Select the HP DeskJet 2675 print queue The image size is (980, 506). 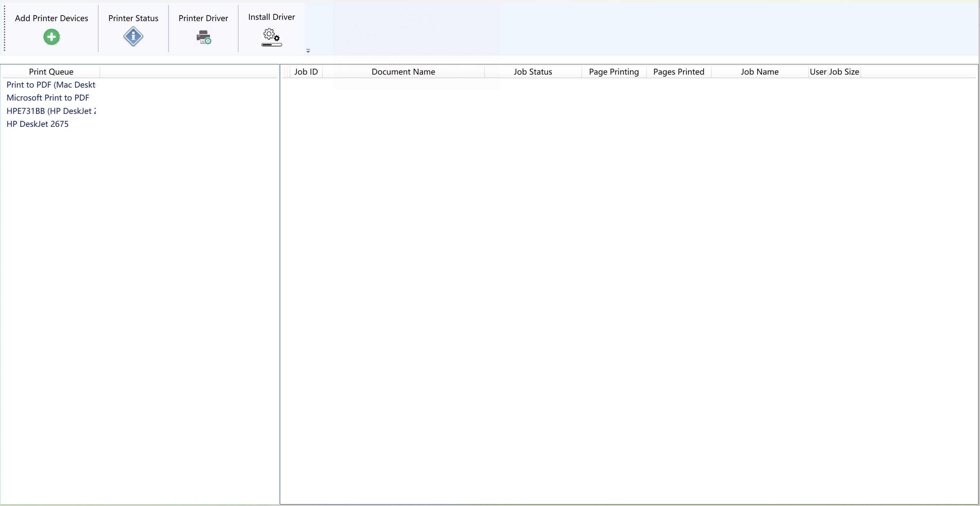point(37,124)
